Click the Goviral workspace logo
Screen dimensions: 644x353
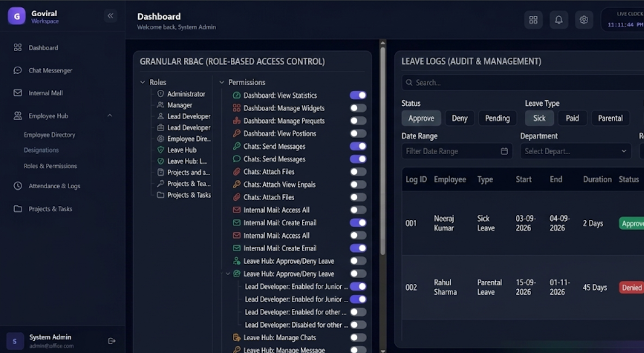(x=17, y=16)
